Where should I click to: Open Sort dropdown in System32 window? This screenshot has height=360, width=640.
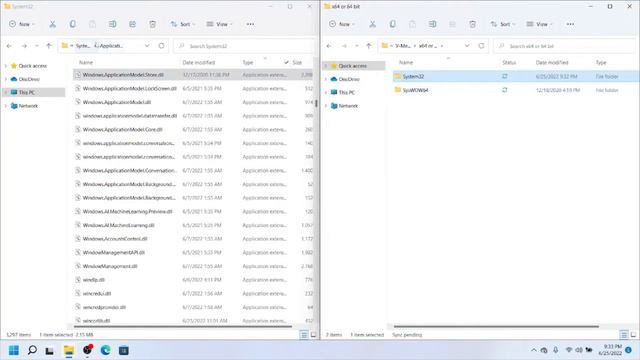click(x=182, y=24)
